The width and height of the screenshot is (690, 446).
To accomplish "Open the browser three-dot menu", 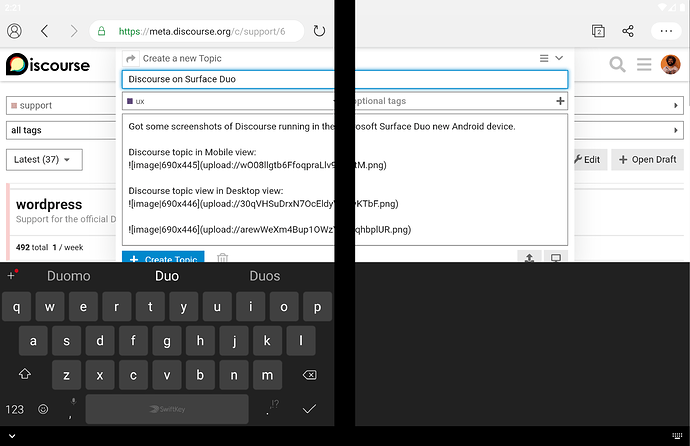I will pos(666,31).
